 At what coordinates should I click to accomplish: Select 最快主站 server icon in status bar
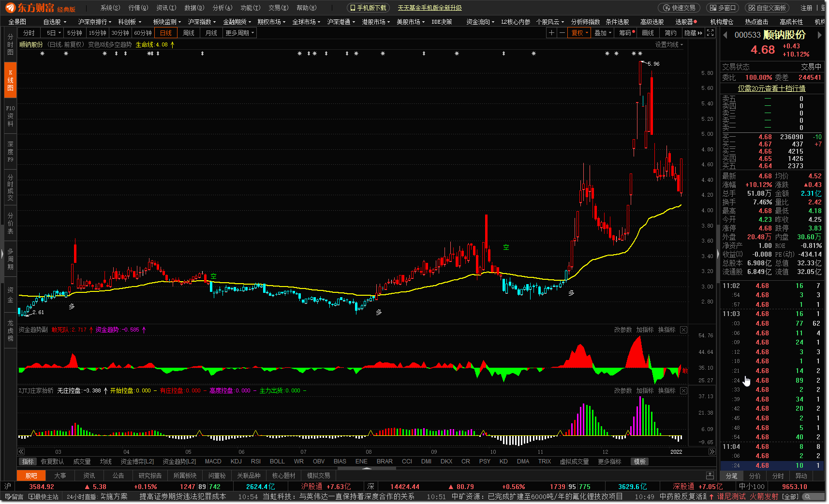(44, 497)
